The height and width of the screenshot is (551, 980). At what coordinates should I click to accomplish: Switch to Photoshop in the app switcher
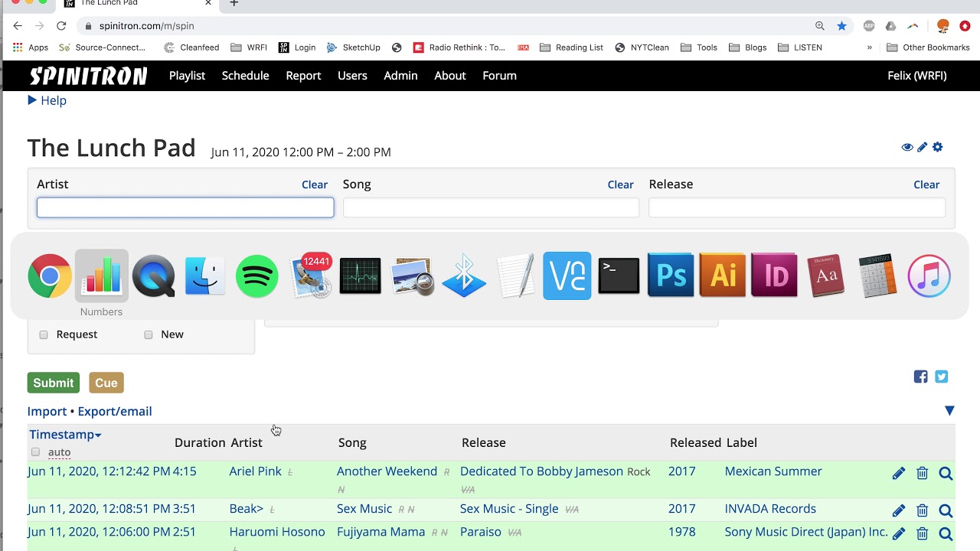point(671,276)
